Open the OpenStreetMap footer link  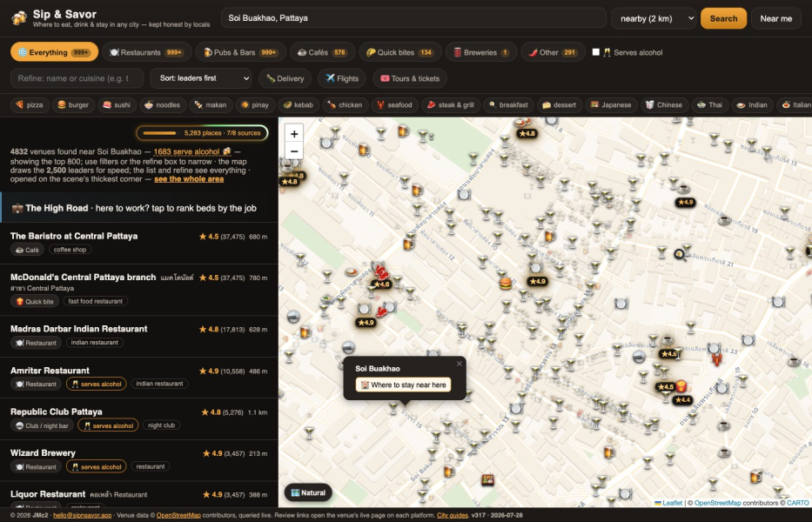(x=178, y=515)
